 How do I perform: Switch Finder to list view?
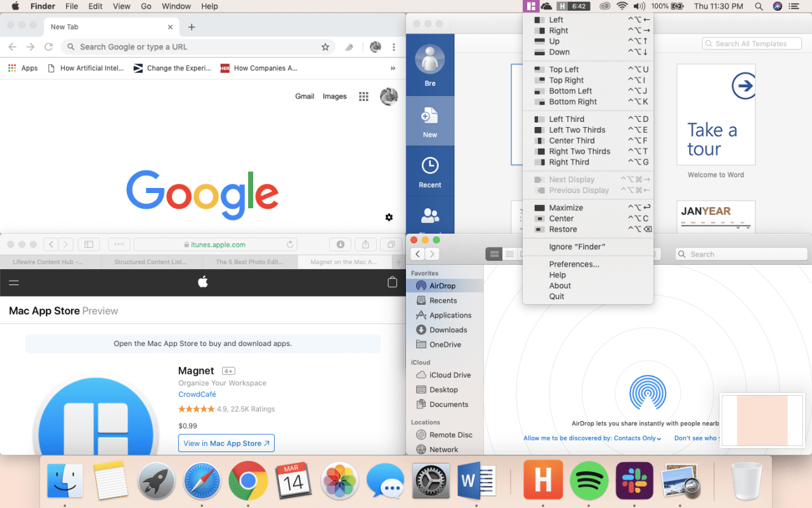509,254
